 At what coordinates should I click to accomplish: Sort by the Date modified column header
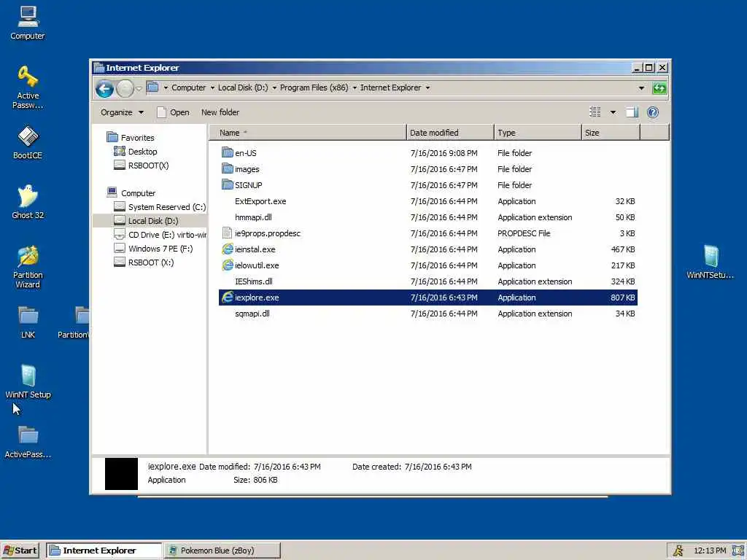click(x=450, y=133)
